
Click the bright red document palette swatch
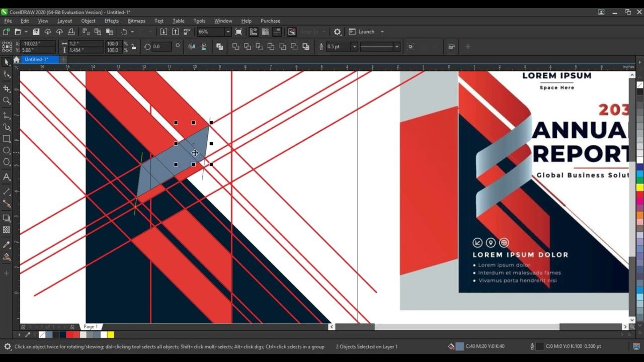(69, 335)
